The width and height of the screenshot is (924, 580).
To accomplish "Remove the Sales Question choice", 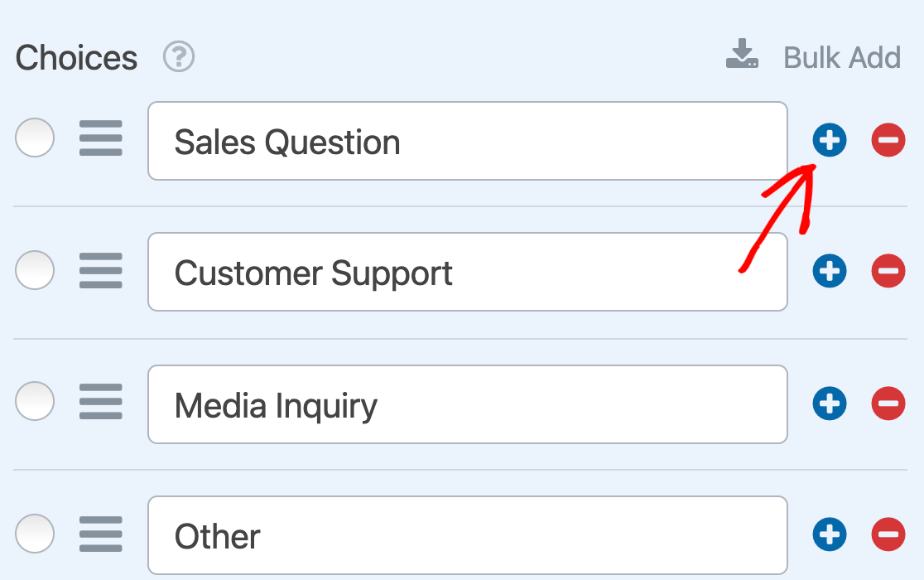I will (x=888, y=141).
